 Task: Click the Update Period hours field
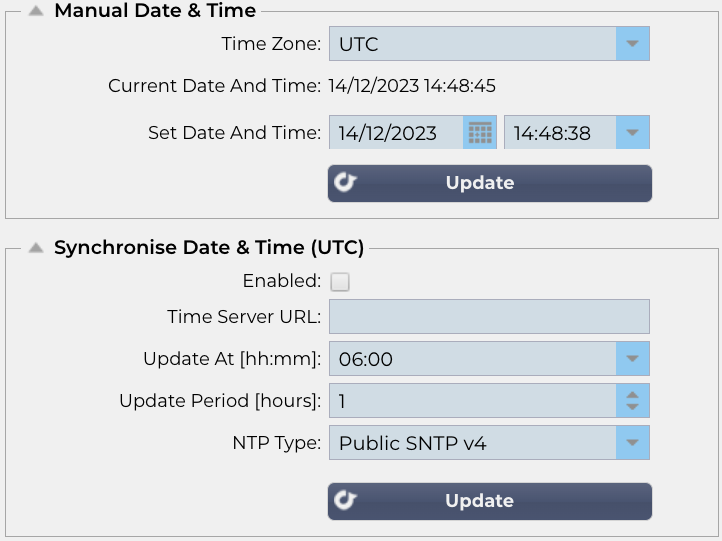(x=472, y=401)
